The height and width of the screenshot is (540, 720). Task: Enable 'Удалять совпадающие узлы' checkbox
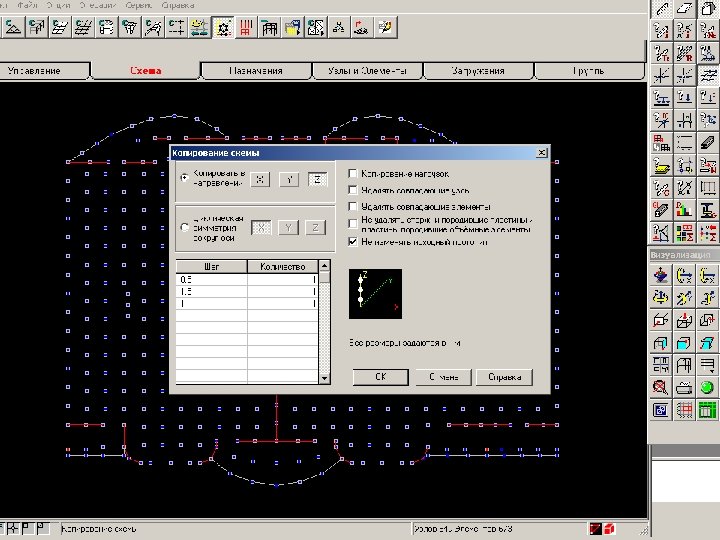353,190
